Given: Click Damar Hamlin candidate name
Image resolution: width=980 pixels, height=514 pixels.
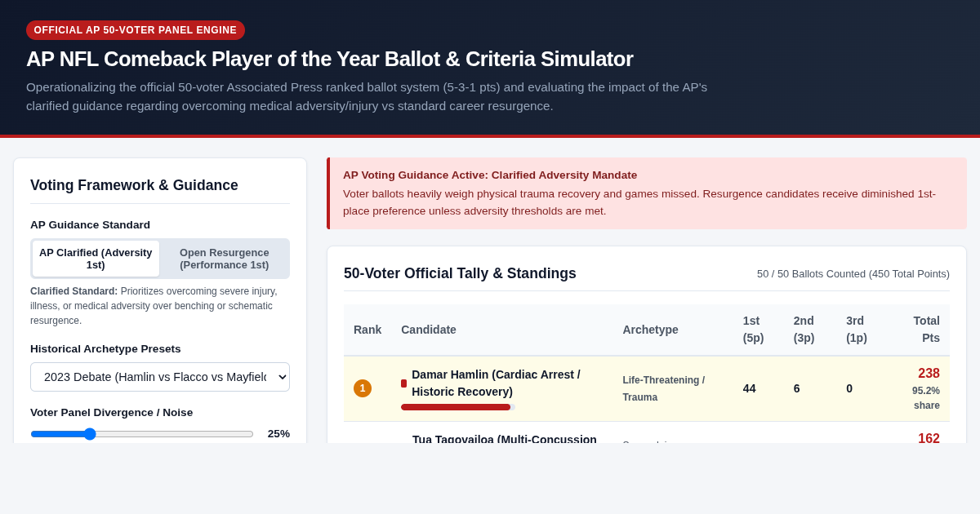Looking at the screenshot, I should click(x=497, y=383).
